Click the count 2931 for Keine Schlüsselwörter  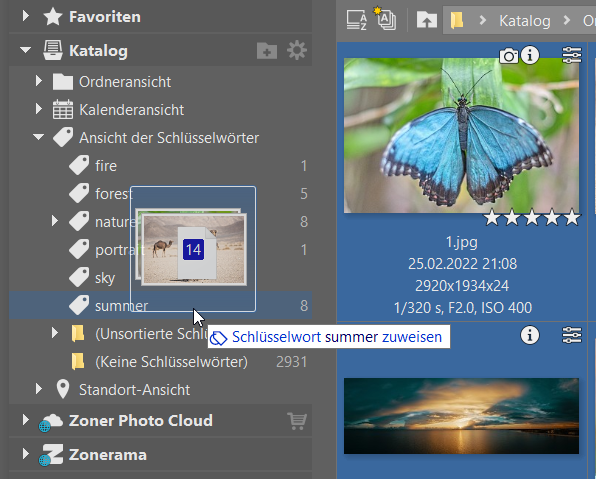[x=292, y=362]
